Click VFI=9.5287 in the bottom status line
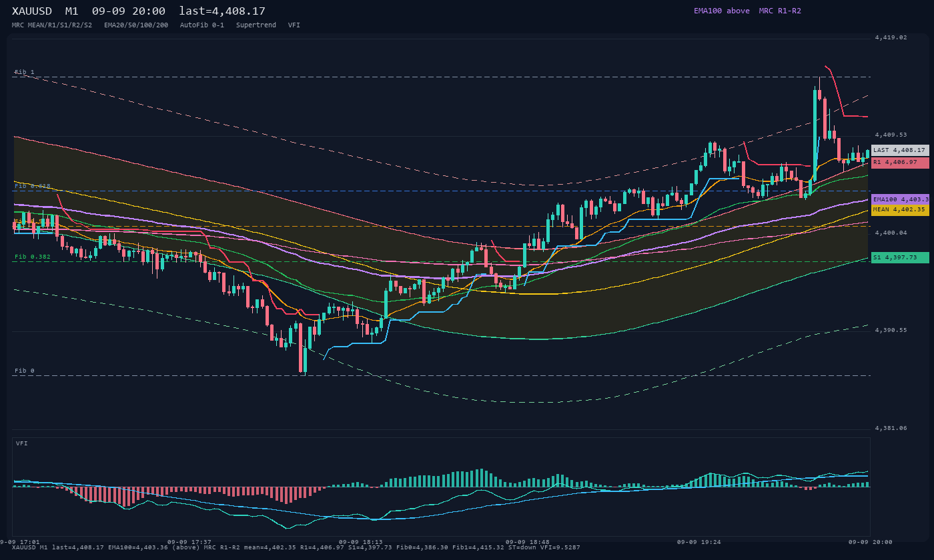Image resolution: width=934 pixels, height=560 pixels. (x=560, y=547)
